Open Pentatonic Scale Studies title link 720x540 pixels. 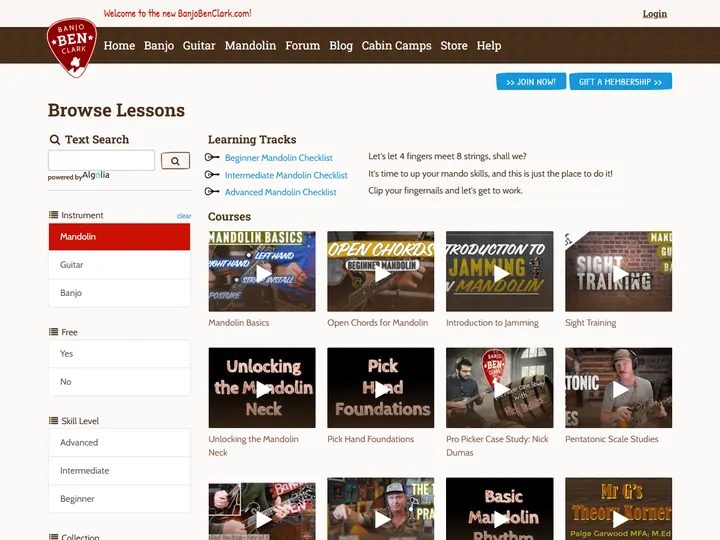pyautogui.click(x=612, y=439)
